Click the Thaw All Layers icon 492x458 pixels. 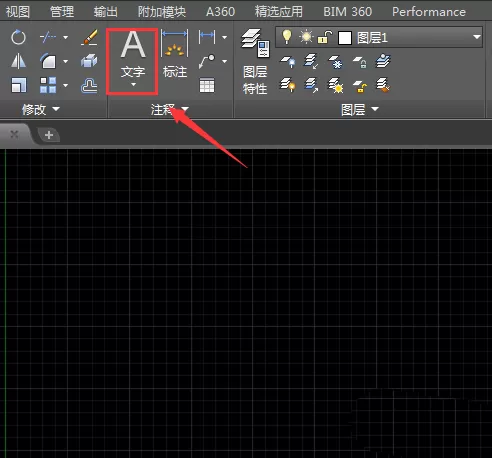(335, 85)
